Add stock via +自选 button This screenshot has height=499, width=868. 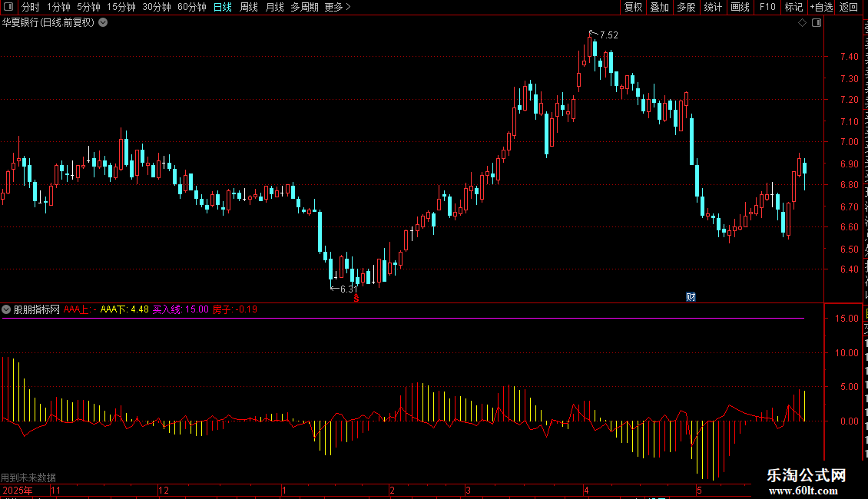click(x=821, y=7)
